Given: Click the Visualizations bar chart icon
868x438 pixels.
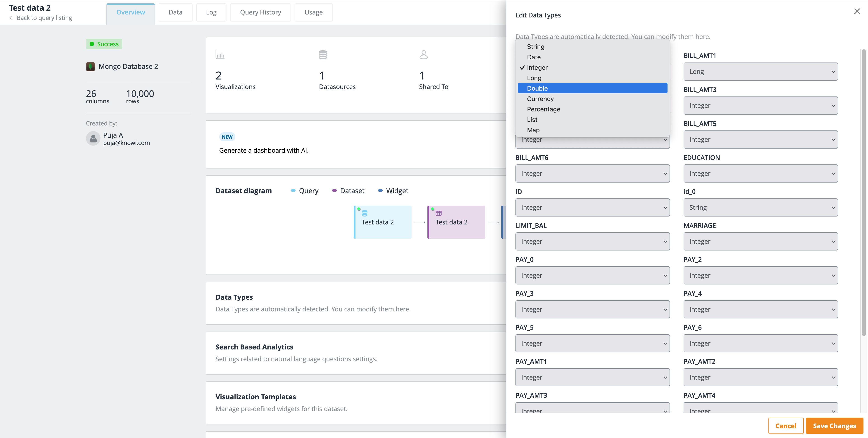Looking at the screenshot, I should click(220, 54).
